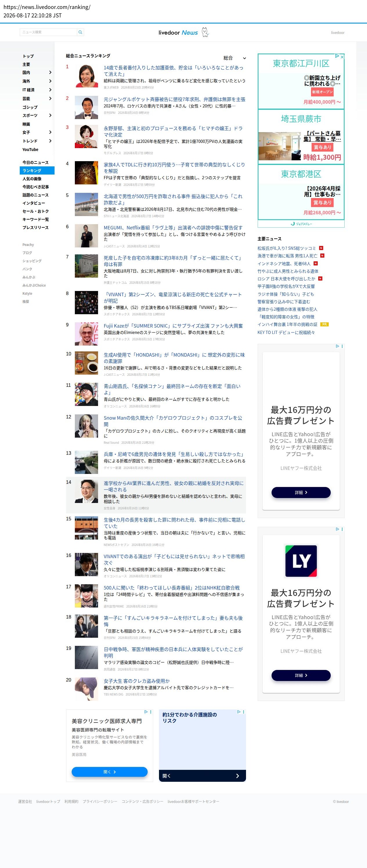Open the Peachy service link
Image resolution: width=367 pixels, height=868 pixels.
pyautogui.click(x=28, y=245)
